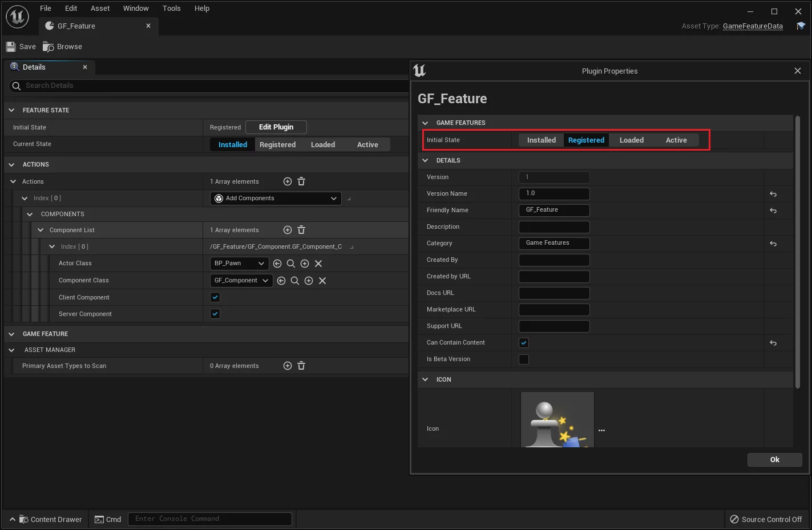Reset Version Name to default value
Screen dimensions: 812x530
coord(773,194)
